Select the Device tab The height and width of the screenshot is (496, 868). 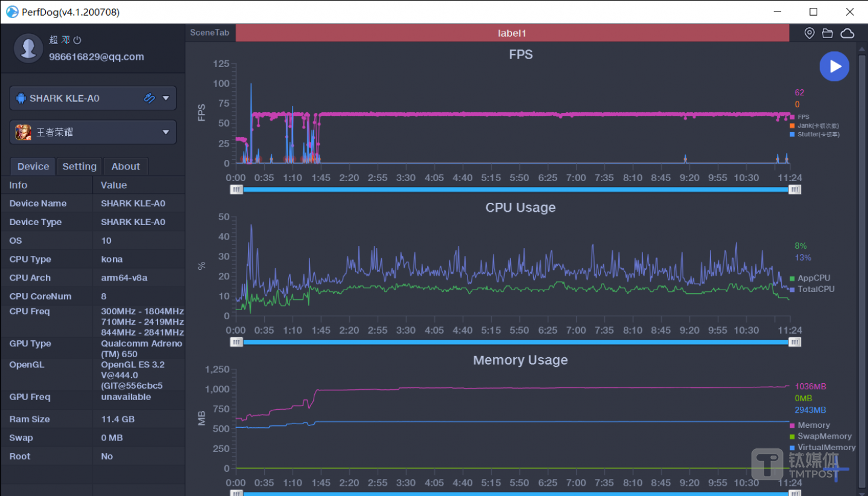tap(33, 167)
